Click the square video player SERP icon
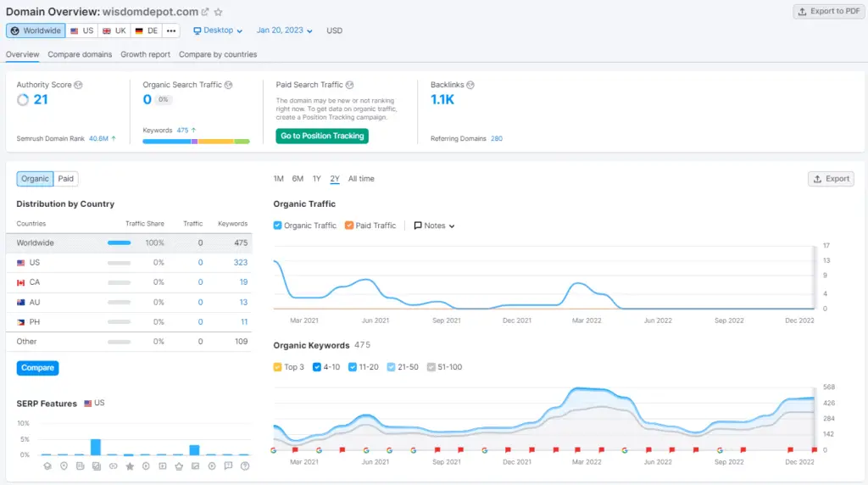Viewport: 868px width, 485px height. tap(162, 466)
